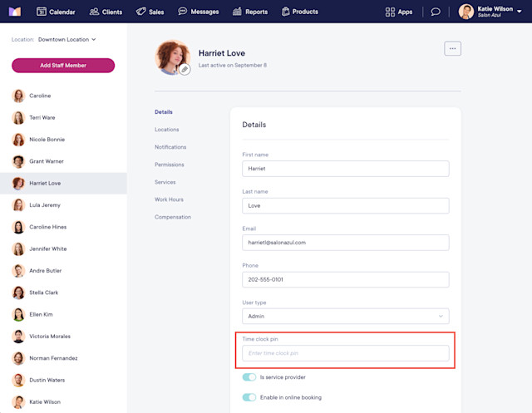Open the Sales section
Image resolution: width=532 pixels, height=413 pixels.
coord(150,12)
